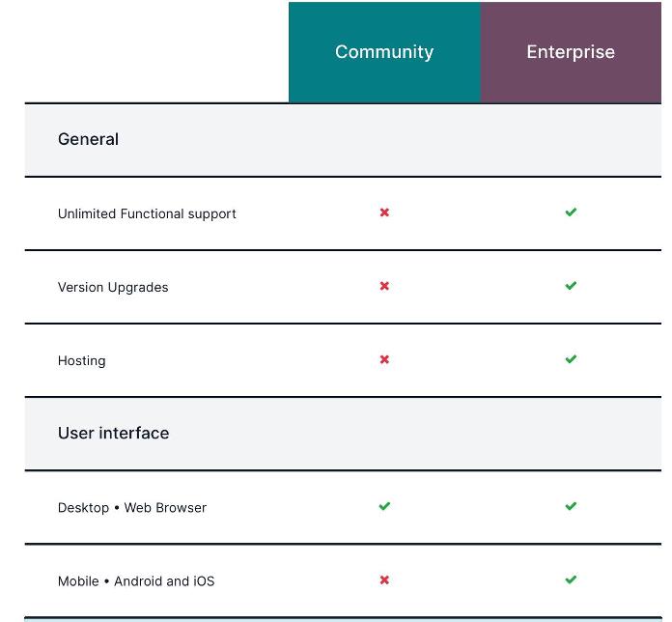Click the Community column header

point(384,52)
